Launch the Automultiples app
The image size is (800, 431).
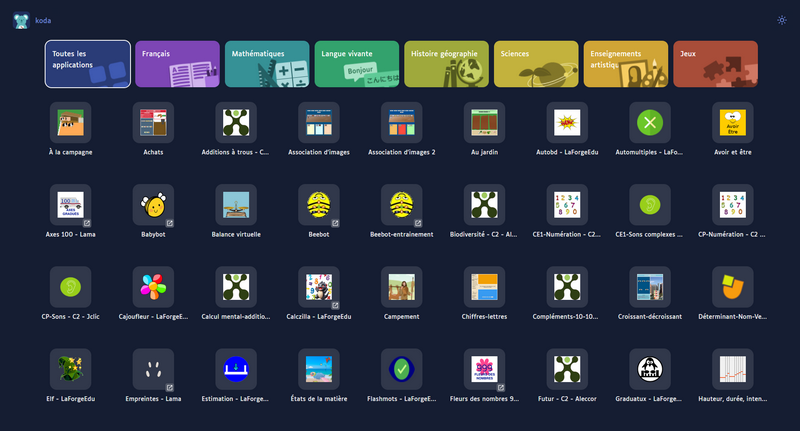coord(650,123)
